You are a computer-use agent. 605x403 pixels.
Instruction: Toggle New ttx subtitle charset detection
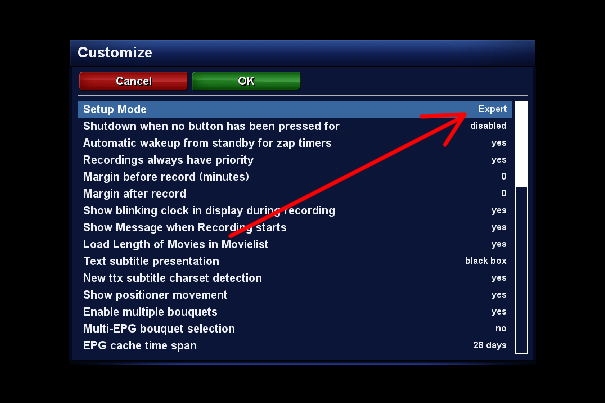[295, 278]
